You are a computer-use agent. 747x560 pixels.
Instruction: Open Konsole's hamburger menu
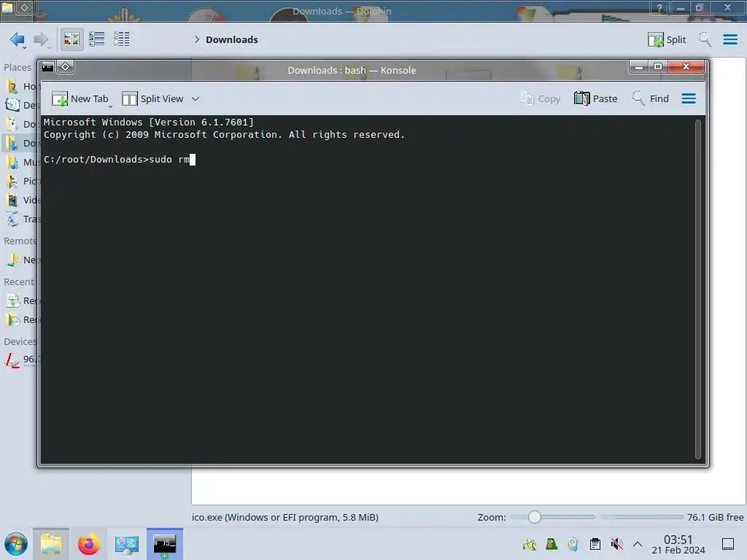pos(689,98)
